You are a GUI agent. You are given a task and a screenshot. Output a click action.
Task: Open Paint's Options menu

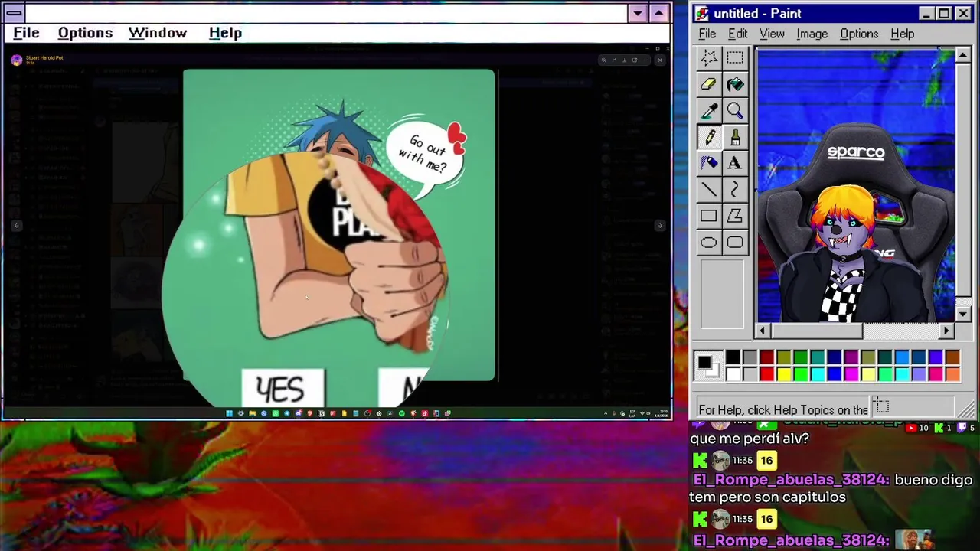click(859, 34)
